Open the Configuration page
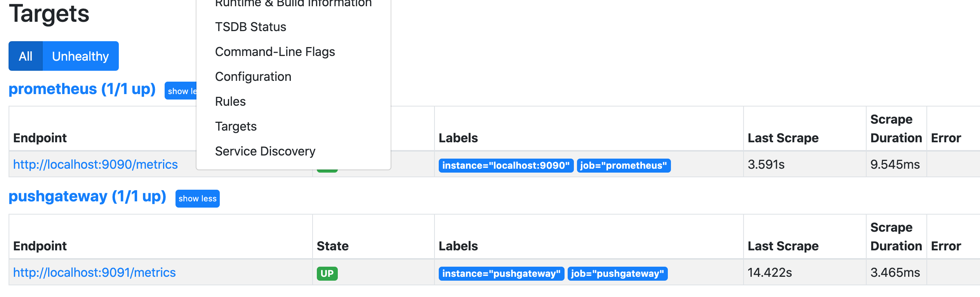The height and width of the screenshot is (297, 980). click(x=253, y=76)
